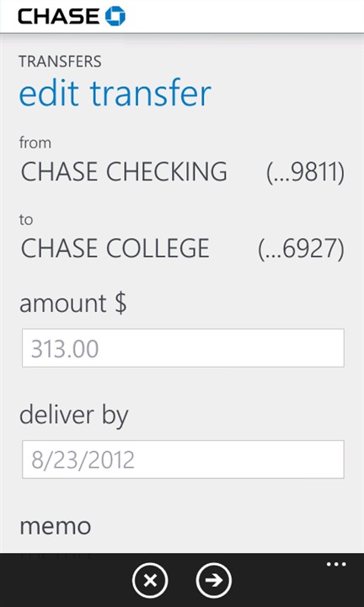Tap the amount $ label
364x607 pixels.
(73, 303)
